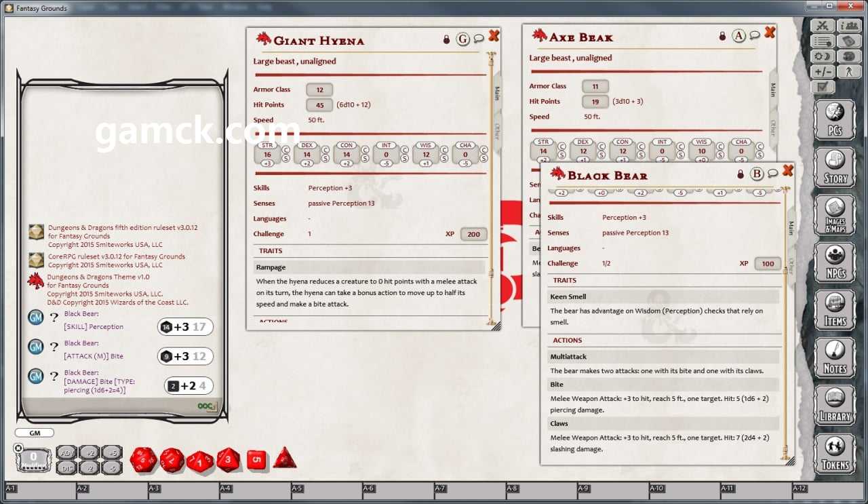Click CON check C button on Axe Beak

(x=642, y=146)
